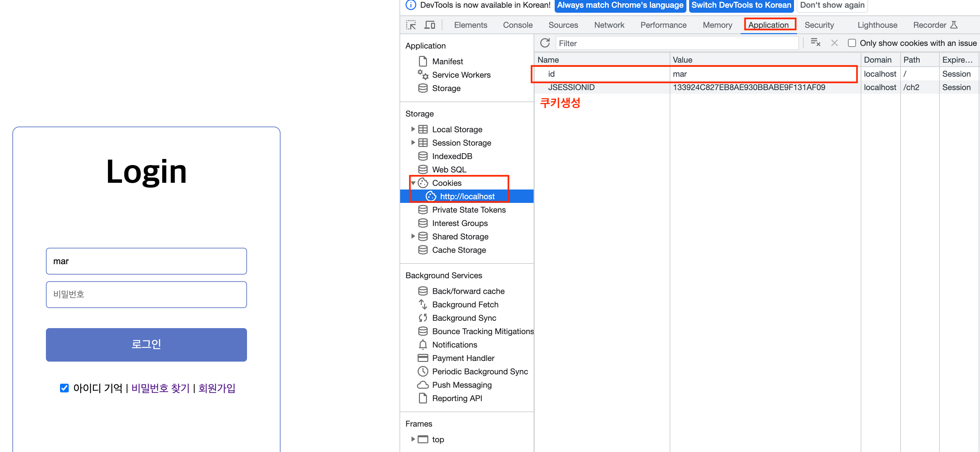Switch to the Console tab

coord(517,25)
